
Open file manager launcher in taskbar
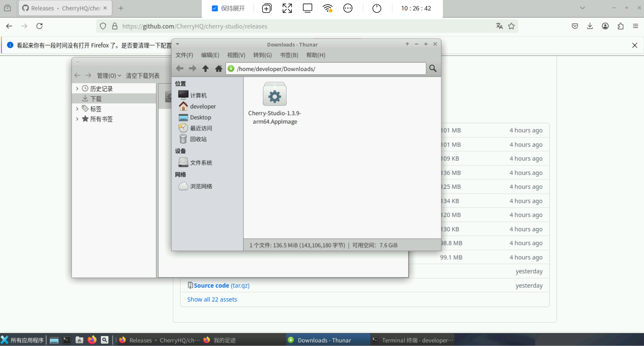pyautogui.click(x=79, y=340)
